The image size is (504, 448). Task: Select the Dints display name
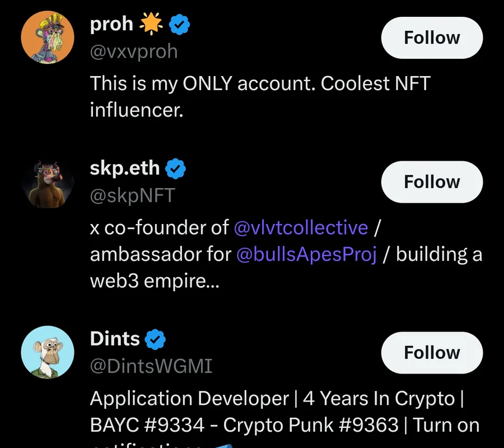tap(115, 339)
